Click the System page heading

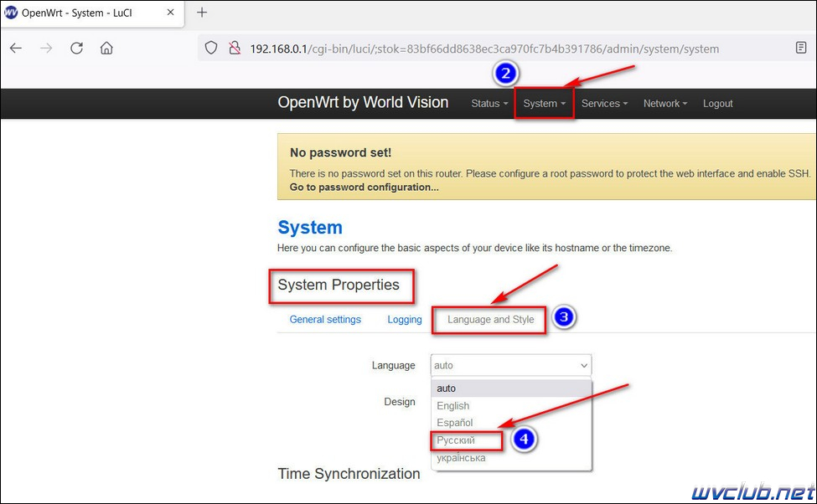310,228
